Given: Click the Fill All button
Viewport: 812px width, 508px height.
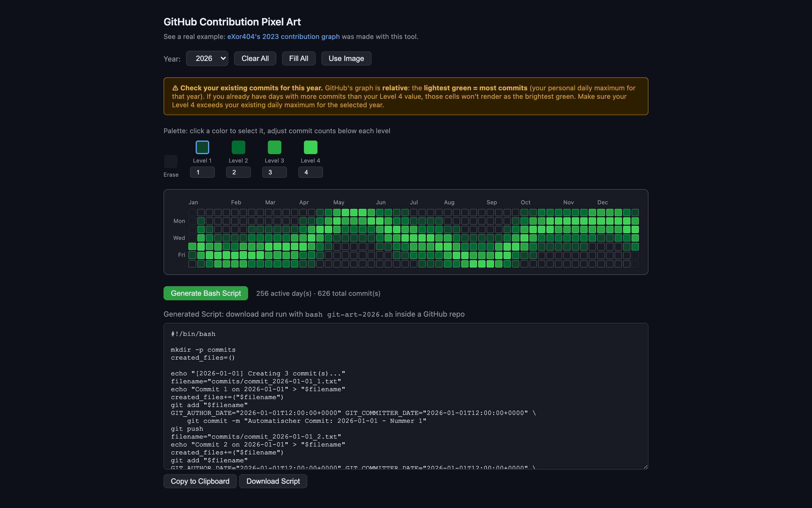Looking at the screenshot, I should 299,58.
